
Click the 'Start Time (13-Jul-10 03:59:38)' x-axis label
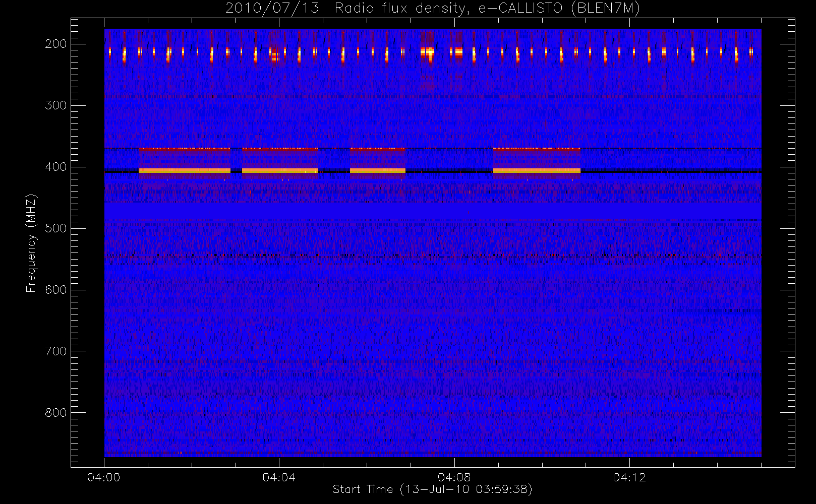tap(432, 489)
